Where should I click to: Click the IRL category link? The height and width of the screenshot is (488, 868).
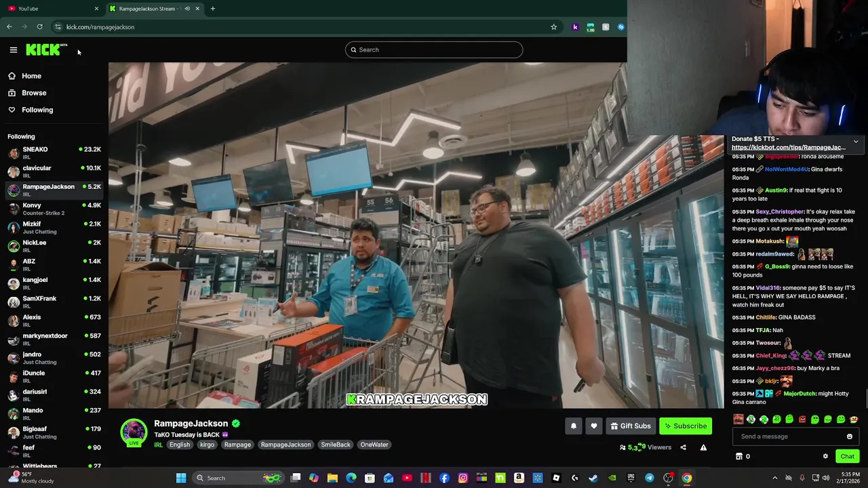[158, 445]
